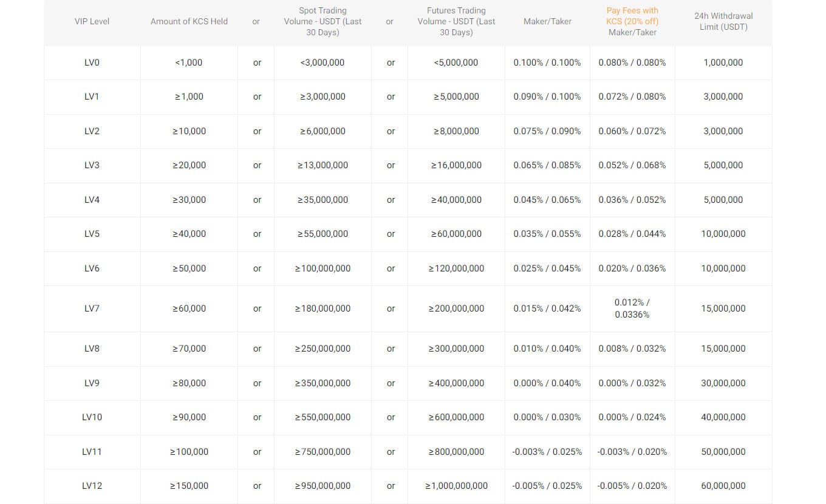Select the LV8 level cell

(x=92, y=349)
